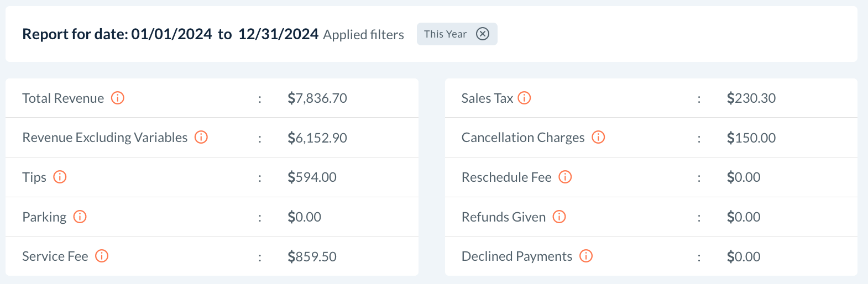Screen dimensions: 868x284
Task: Click the This Year filter chip label
Action: click(x=445, y=34)
